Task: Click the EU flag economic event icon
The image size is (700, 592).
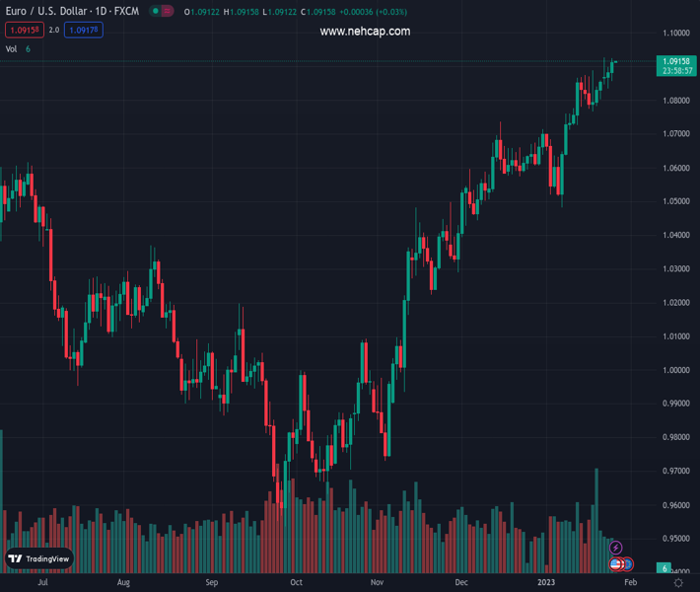Action: tap(626, 564)
